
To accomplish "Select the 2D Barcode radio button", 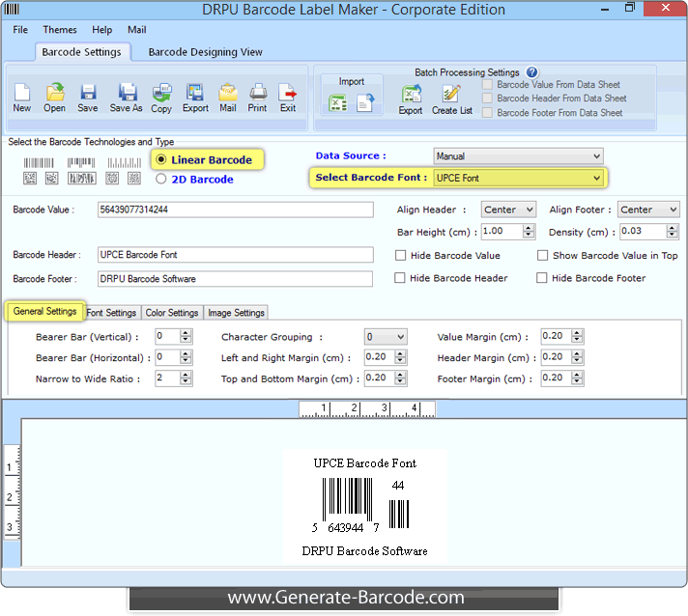I will [x=161, y=179].
